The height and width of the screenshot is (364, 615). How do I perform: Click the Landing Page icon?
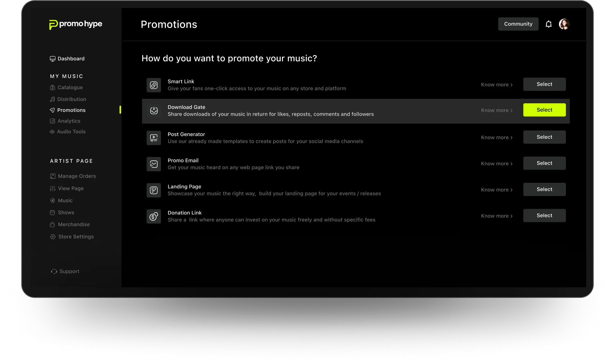[x=154, y=190]
